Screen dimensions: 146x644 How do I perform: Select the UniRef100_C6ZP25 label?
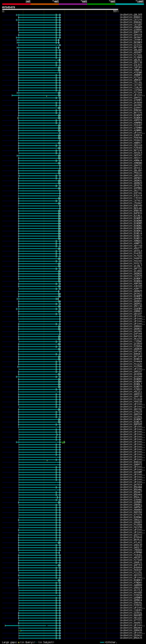coord(131,276)
